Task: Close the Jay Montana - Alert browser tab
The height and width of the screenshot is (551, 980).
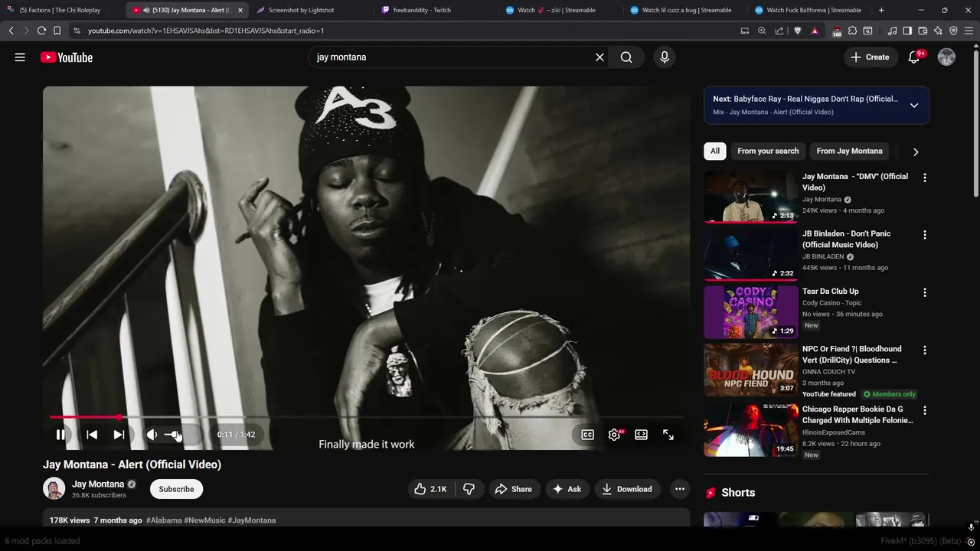Action: point(240,10)
